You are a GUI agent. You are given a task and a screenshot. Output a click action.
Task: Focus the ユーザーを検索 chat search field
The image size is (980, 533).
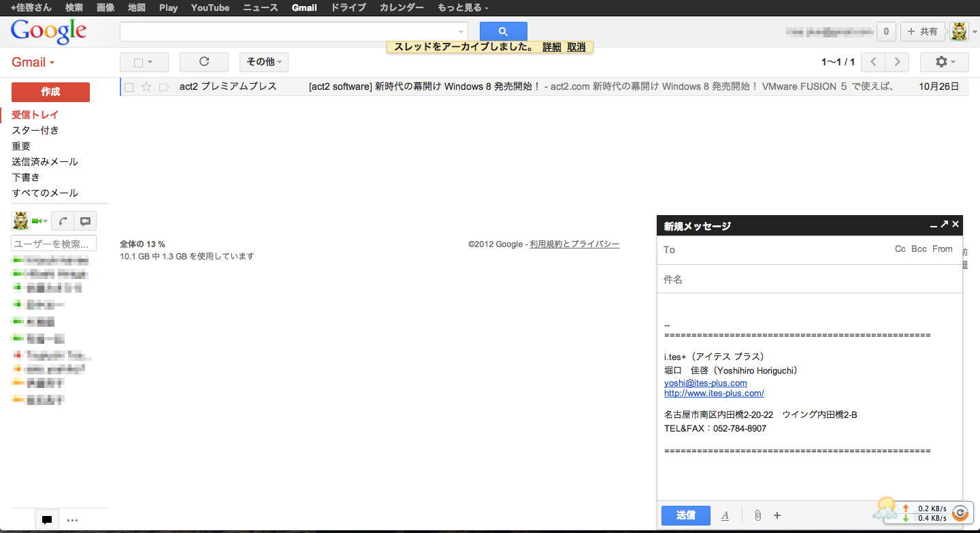pyautogui.click(x=54, y=244)
